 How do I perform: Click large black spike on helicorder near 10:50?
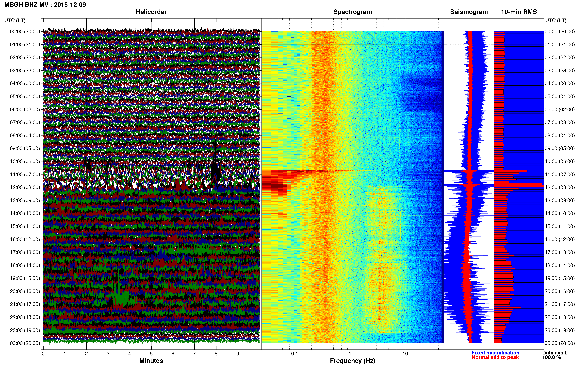pyautogui.click(x=215, y=163)
